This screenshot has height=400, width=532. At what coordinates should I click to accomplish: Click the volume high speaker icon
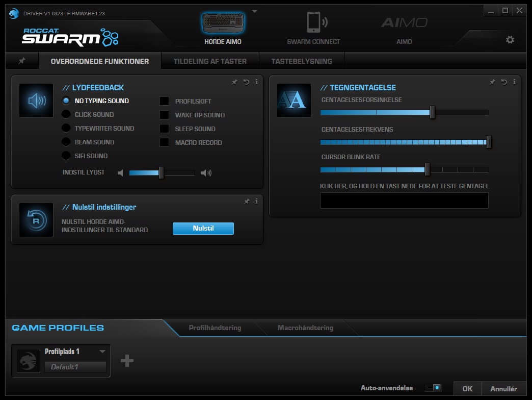point(206,173)
